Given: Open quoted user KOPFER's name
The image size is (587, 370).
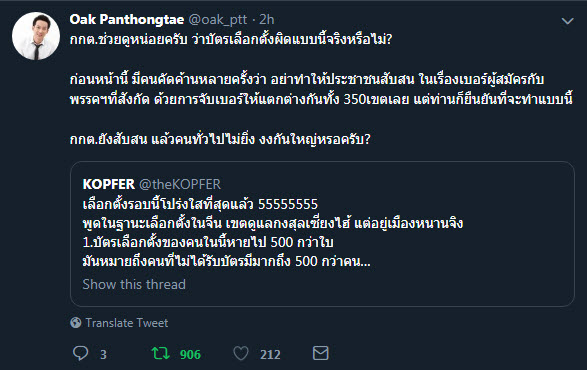Looking at the screenshot, I should (x=109, y=184).
